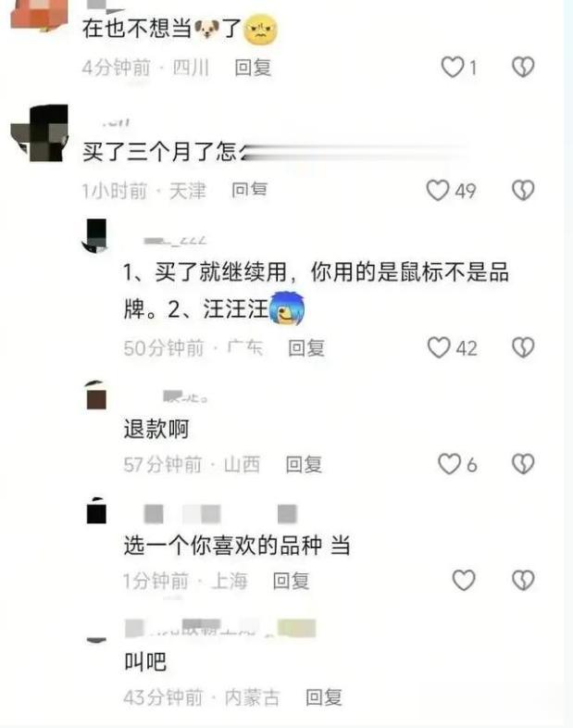Dislike the Shanghai reply 选一个你喜欢的品种
Image resolution: width=573 pixels, height=728 pixels.
click(523, 581)
